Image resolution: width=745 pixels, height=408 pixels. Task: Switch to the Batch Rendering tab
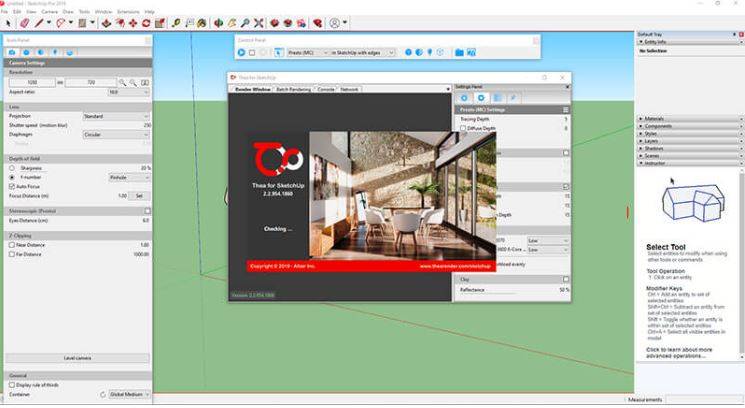(291, 89)
